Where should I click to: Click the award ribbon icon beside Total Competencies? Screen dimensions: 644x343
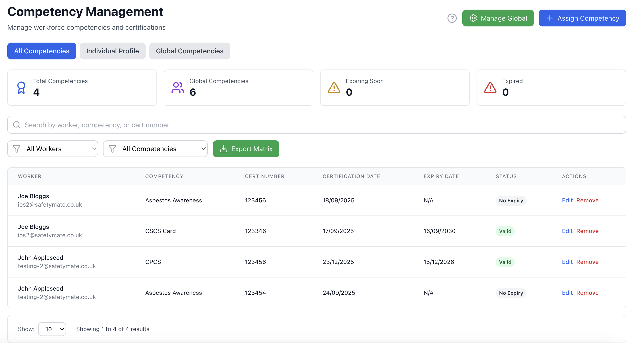[x=21, y=88]
